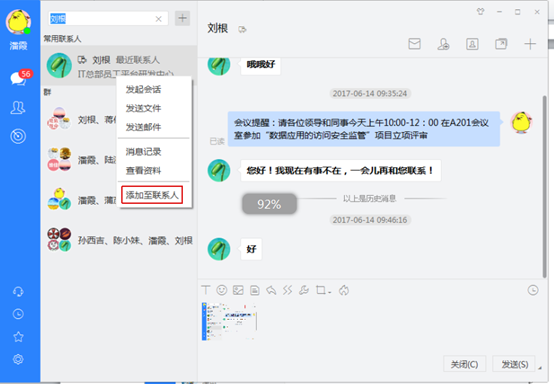The width and height of the screenshot is (554, 384).
Task: Select 发起会话 in the context menu
Action: [143, 89]
